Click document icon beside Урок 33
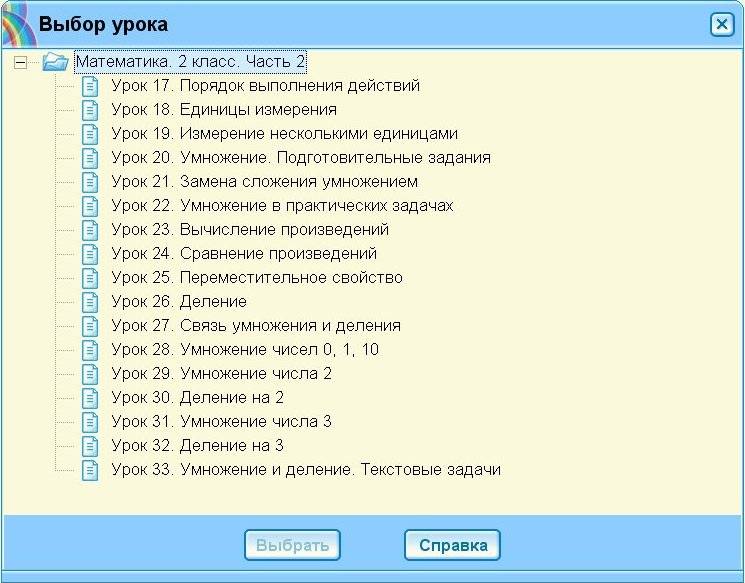 90,470
